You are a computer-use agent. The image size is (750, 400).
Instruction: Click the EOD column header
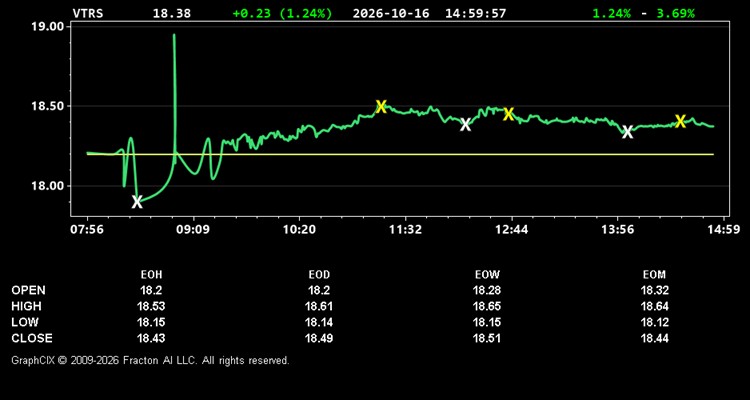pyautogui.click(x=319, y=275)
